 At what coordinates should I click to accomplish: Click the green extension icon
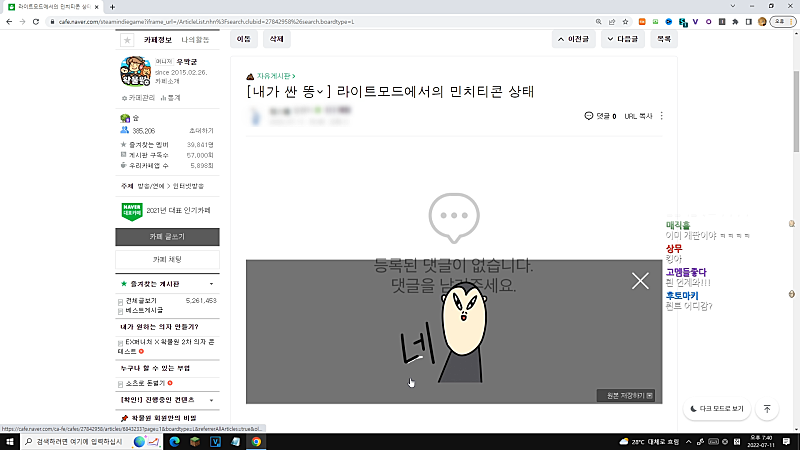[x=656, y=21]
